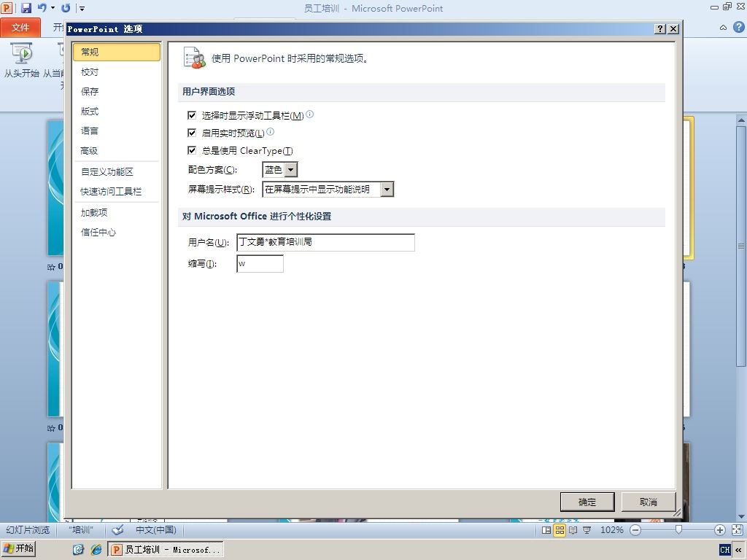Image resolution: width=747 pixels, height=560 pixels.
Task: Click the Undo arrow in title bar
Action: (42, 7)
